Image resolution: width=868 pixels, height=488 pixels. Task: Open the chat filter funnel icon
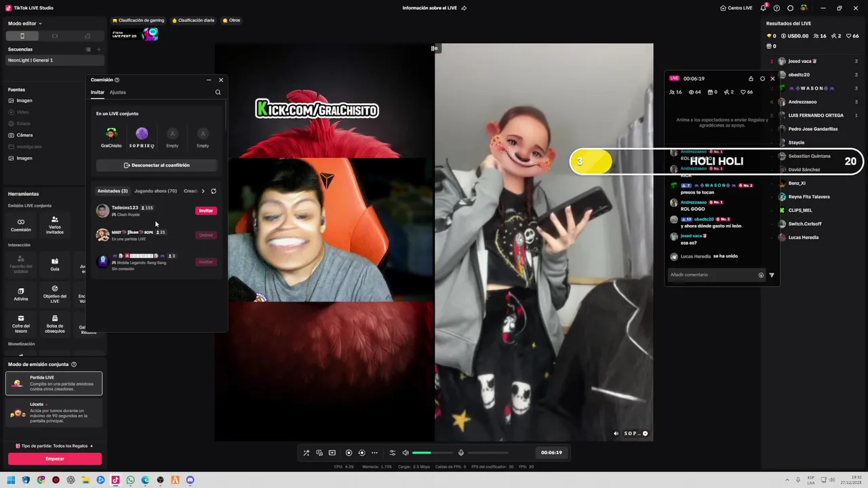point(772,275)
